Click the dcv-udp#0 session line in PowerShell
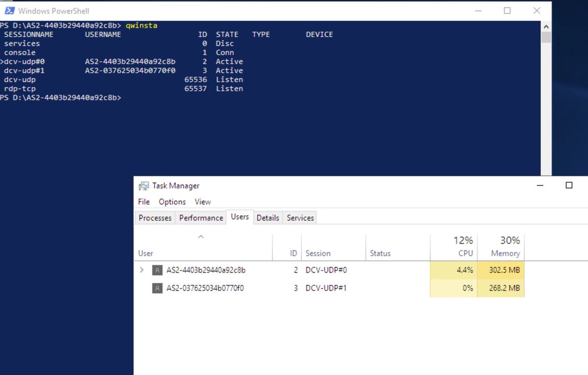 pyautogui.click(x=122, y=62)
